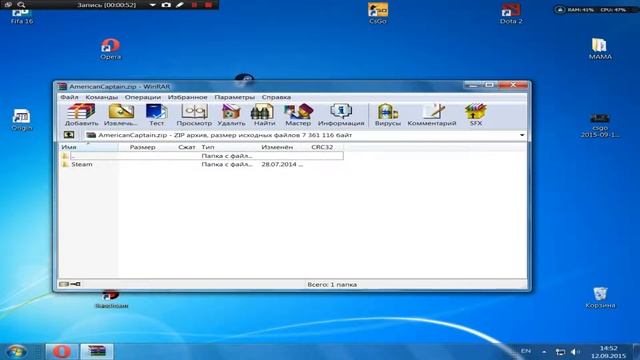Image resolution: width=640 pixels, height=360 pixels.
Task: Sort by the Изменён column header
Action: point(277,147)
